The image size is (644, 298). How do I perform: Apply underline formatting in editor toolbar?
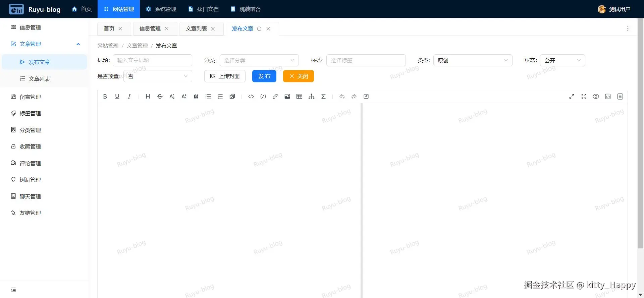pyautogui.click(x=117, y=97)
